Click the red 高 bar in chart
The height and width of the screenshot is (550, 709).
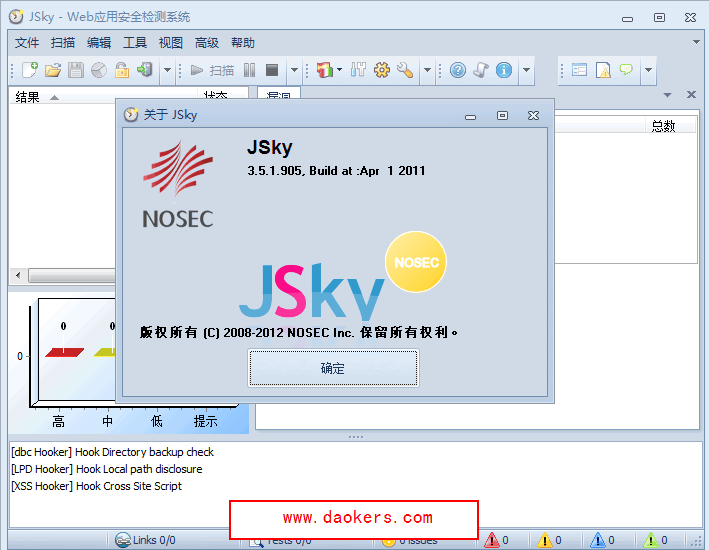click(x=64, y=352)
